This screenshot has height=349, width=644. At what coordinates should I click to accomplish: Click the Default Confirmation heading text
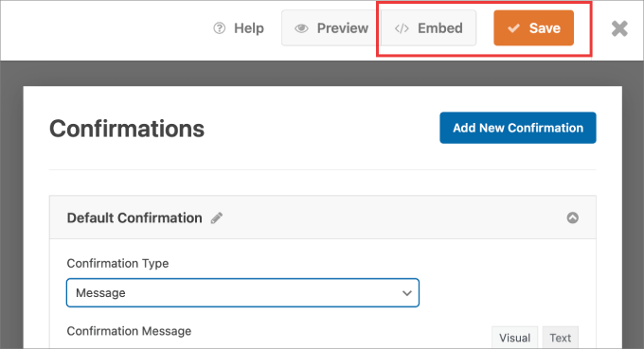pos(134,218)
